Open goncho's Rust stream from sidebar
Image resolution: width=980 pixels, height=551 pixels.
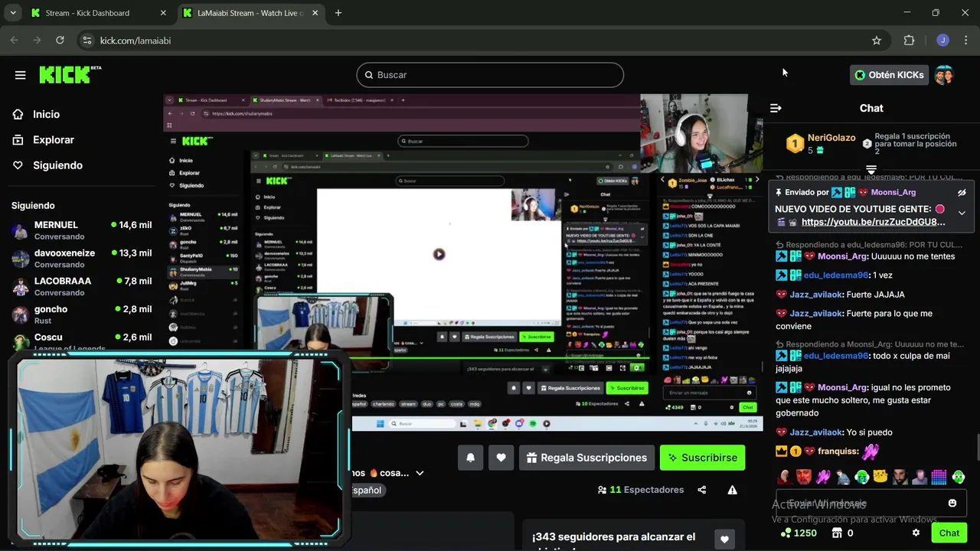tap(81, 315)
